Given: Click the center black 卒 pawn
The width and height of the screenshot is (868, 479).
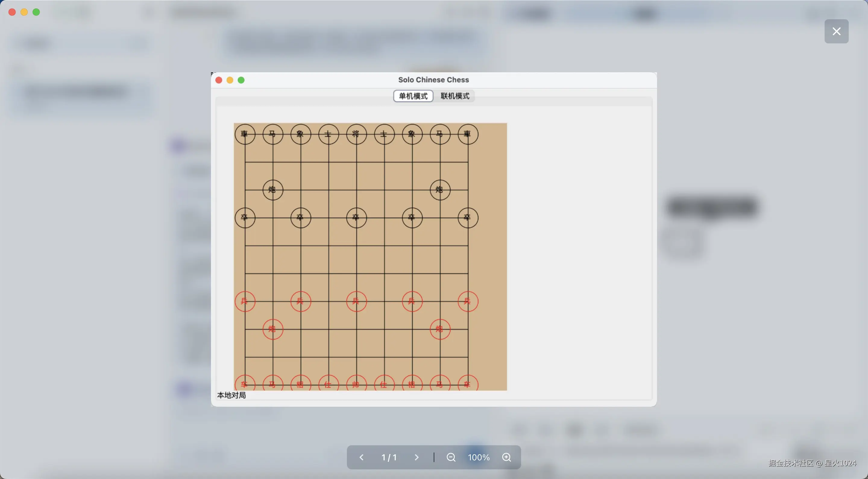Looking at the screenshot, I should tap(356, 218).
